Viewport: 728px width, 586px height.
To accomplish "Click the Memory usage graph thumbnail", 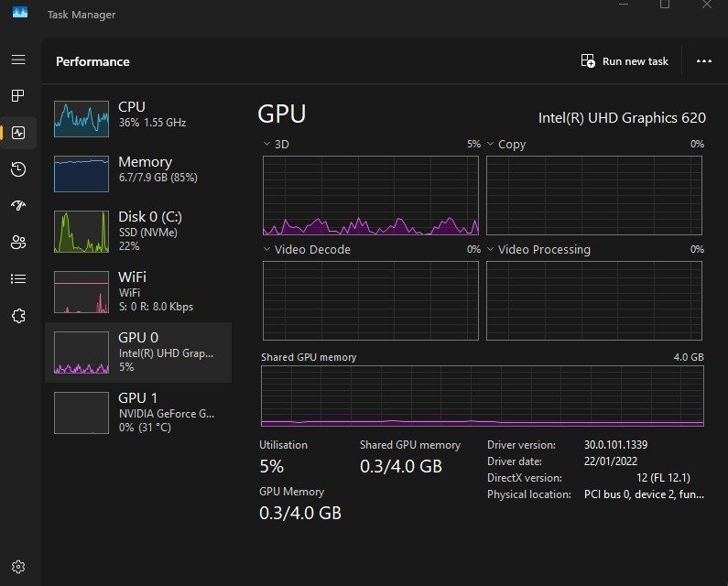I will point(81,174).
